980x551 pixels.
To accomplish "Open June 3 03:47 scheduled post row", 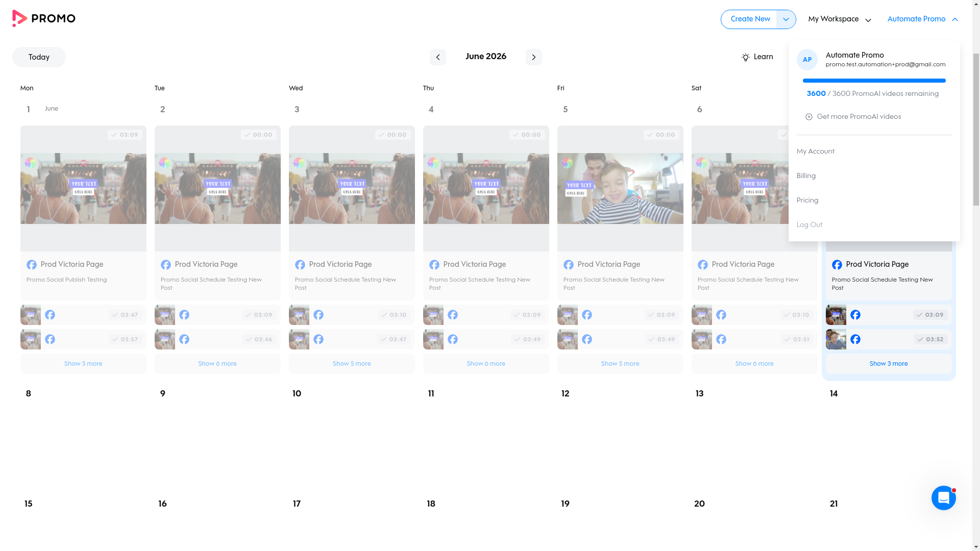I will pyautogui.click(x=352, y=339).
